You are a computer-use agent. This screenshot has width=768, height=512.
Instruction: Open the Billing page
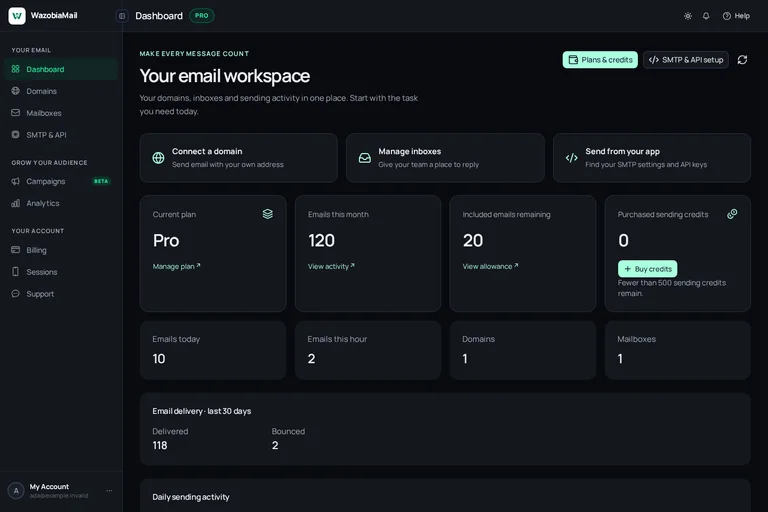click(x=61, y=250)
